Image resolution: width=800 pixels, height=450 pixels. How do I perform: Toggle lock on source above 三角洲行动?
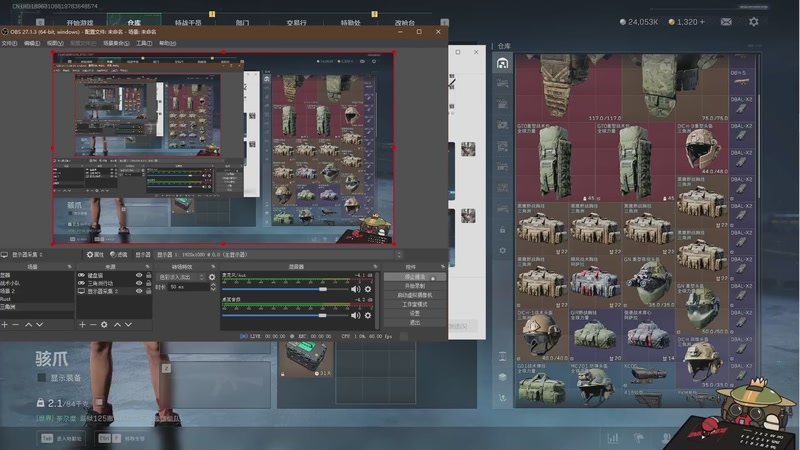click(148, 275)
